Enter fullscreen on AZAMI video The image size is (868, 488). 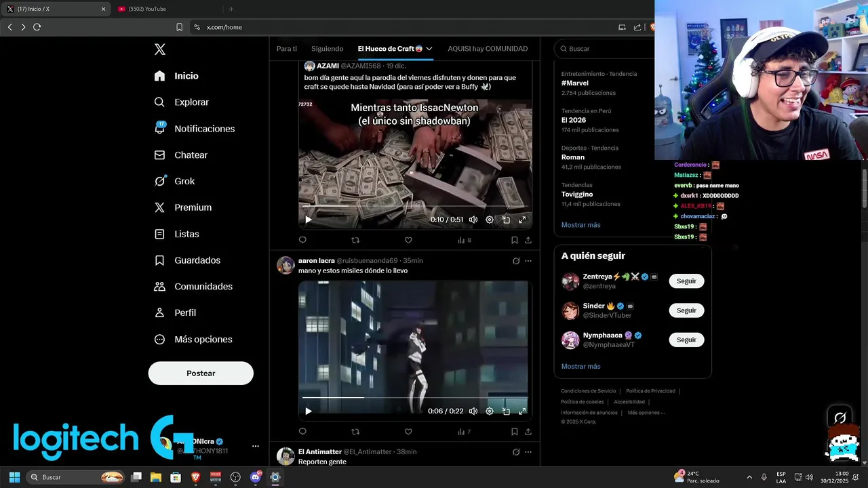click(x=522, y=220)
